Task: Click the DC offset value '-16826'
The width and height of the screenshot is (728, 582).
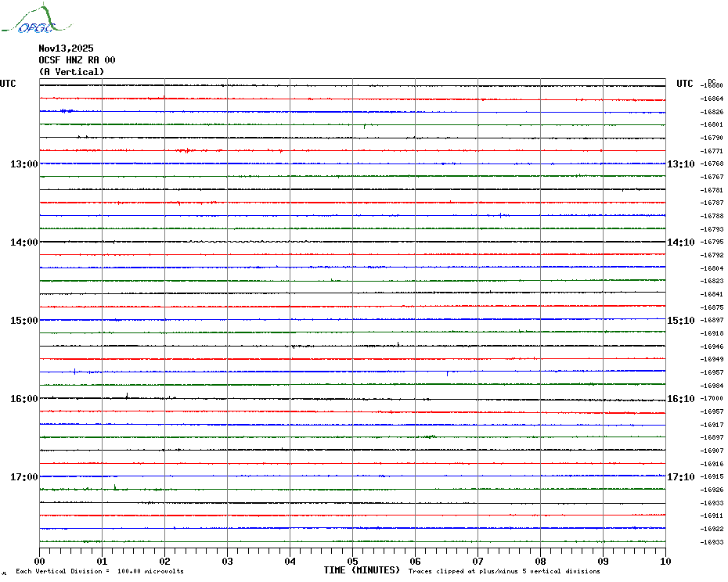Action: (712, 112)
